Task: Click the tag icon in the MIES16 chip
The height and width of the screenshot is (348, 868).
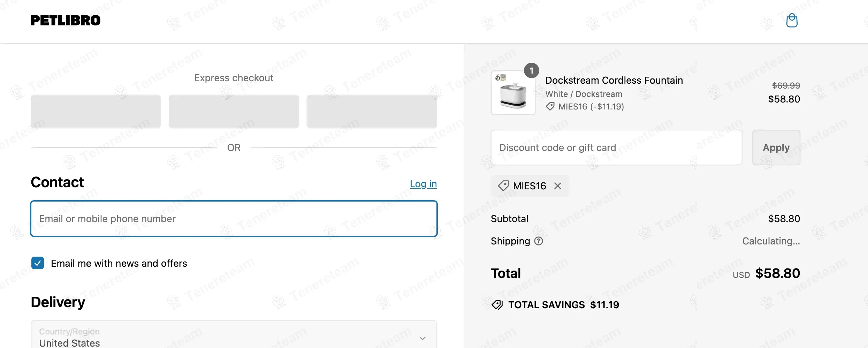Action: click(x=503, y=186)
